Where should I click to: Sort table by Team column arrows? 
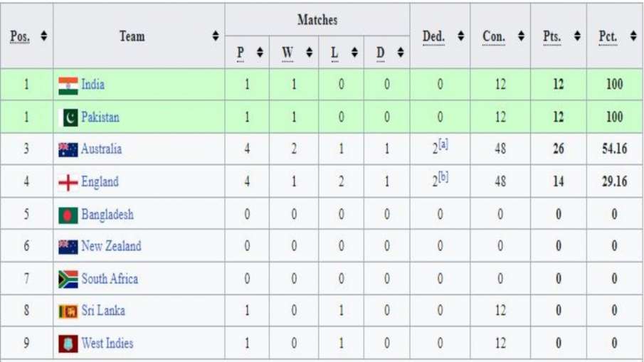(x=216, y=36)
